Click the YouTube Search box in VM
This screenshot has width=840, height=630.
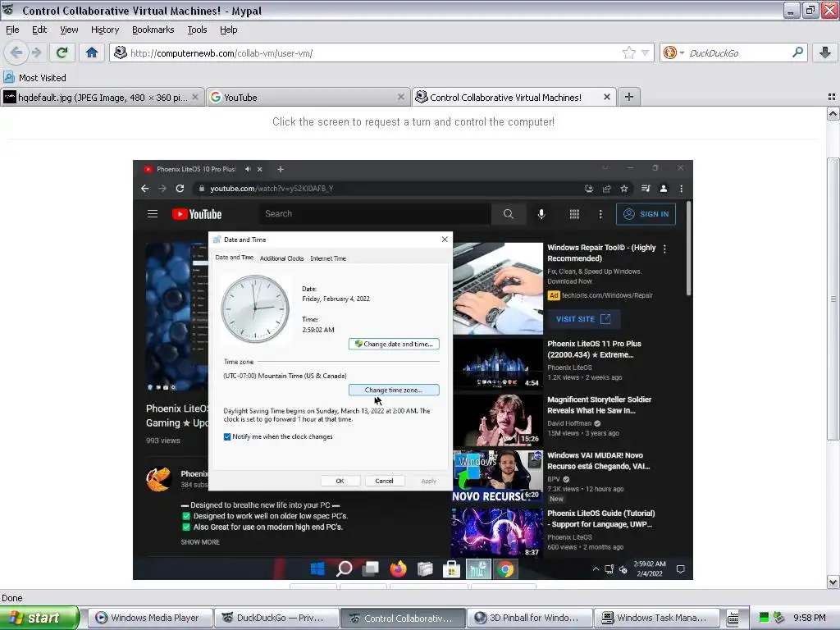pyautogui.click(x=375, y=214)
